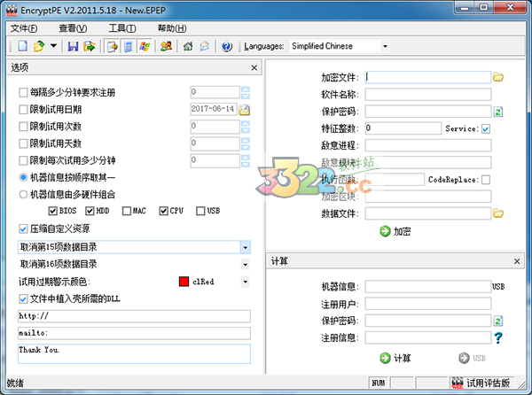This screenshot has height=395, width=532.
Task: Toggle the Service checkbox
Action: (486, 128)
